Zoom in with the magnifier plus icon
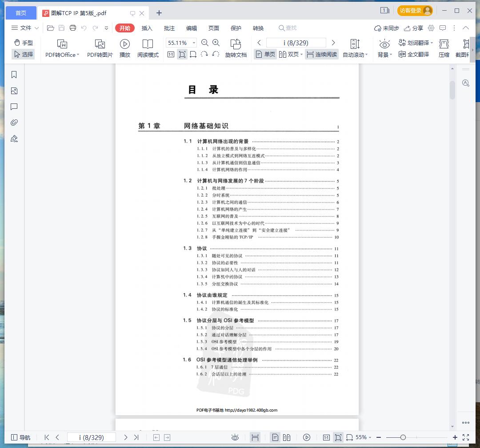This screenshot has width=480, height=448. pos(216,43)
